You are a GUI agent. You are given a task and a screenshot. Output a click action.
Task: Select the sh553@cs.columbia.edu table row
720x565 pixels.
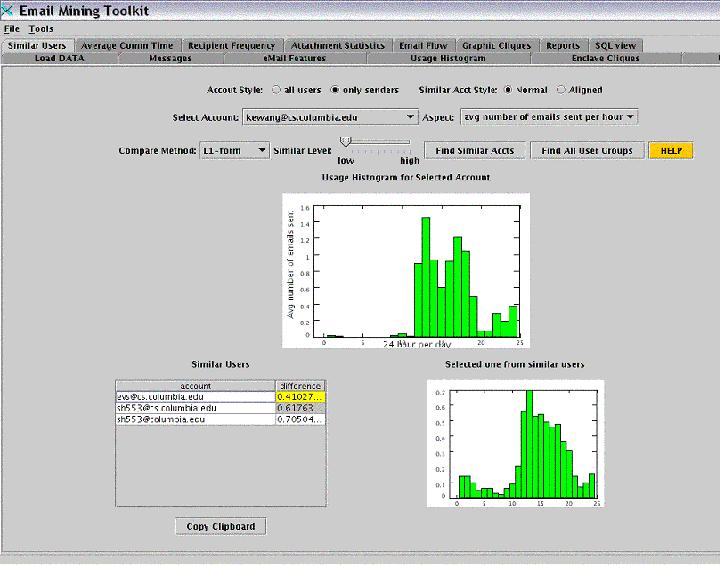pos(195,408)
